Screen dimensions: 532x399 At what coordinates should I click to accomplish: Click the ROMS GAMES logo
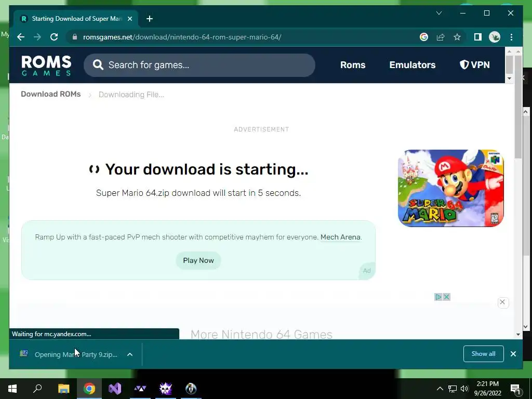coord(46,65)
